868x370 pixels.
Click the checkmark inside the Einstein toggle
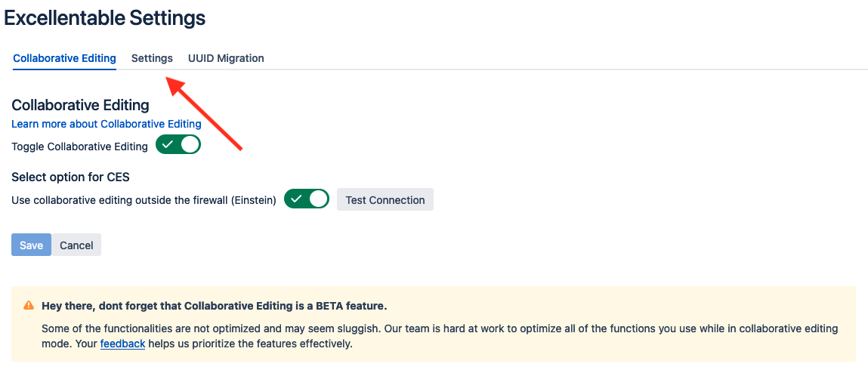296,199
